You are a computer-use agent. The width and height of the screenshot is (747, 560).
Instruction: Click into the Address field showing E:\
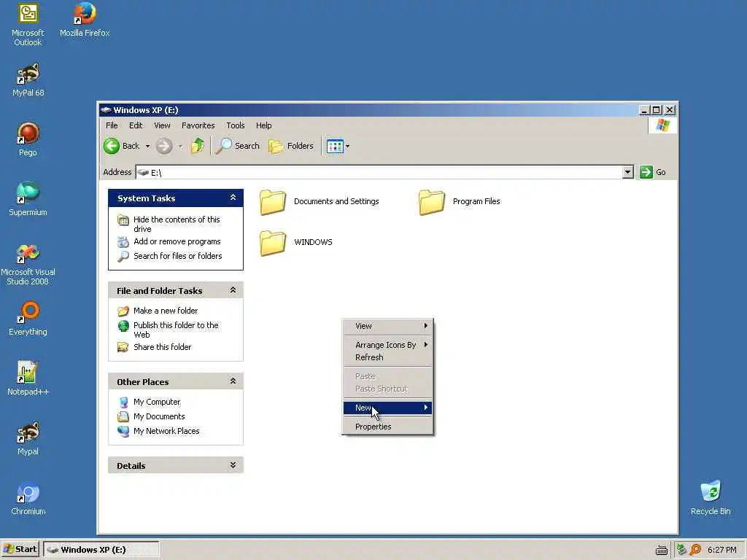[379, 172]
